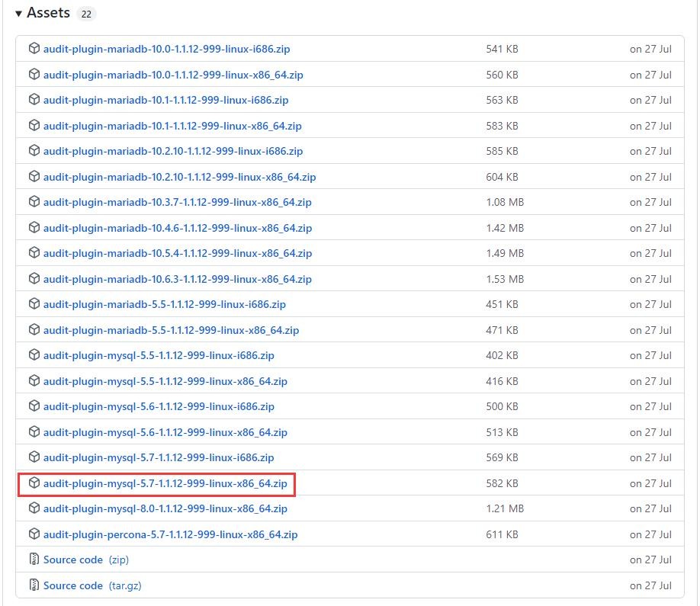This screenshot has width=700, height=606.
Task: Download audit-plugin-mariadb-10.1 linux-x86_64.zip
Action: tap(172, 127)
